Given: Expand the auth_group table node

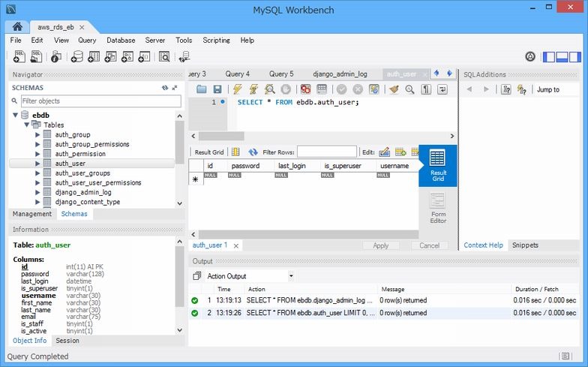Looking at the screenshot, I should pyautogui.click(x=37, y=135).
